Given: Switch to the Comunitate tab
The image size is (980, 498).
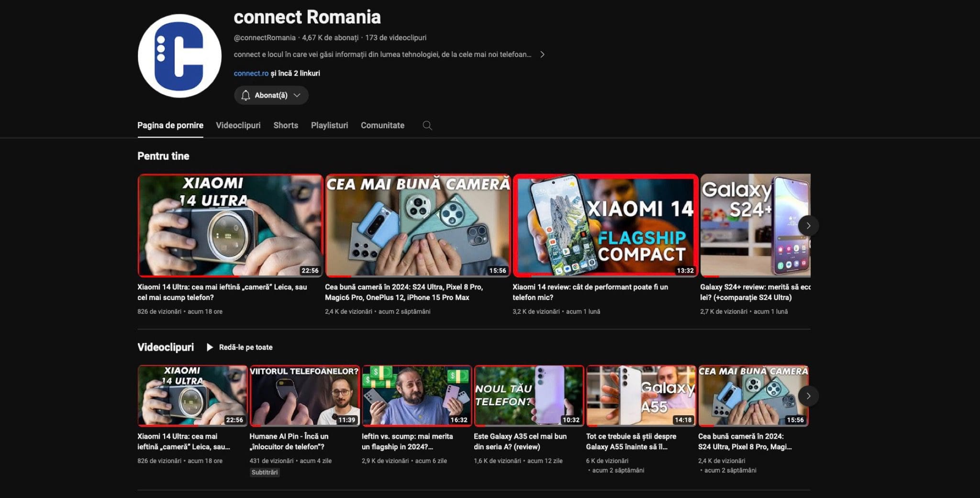Looking at the screenshot, I should pyautogui.click(x=382, y=125).
